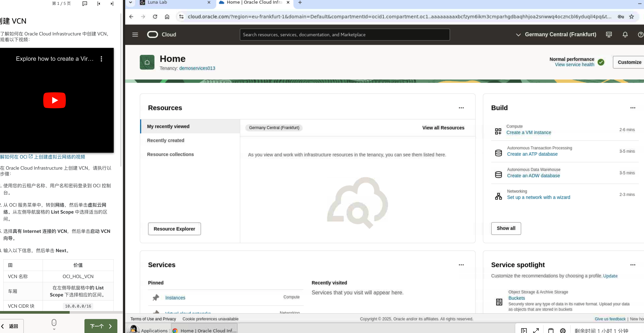Bookmark page with star icon

point(632,17)
